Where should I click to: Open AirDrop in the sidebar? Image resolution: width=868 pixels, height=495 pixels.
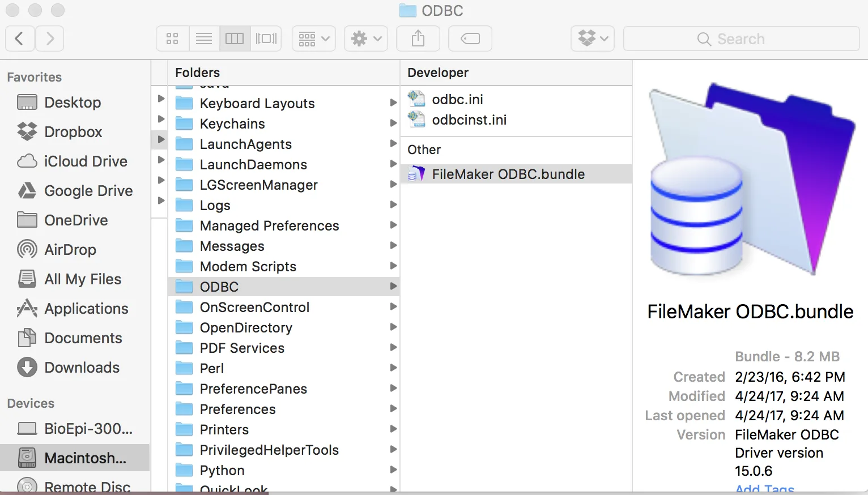75,250
